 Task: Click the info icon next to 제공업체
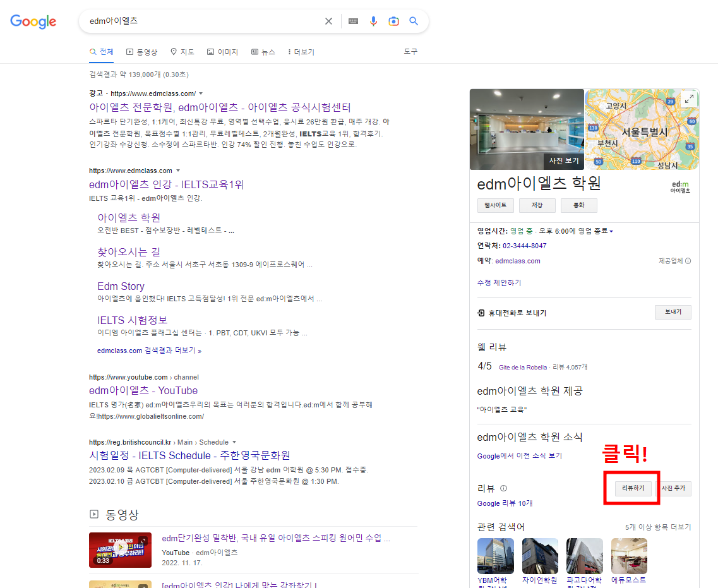coord(688,261)
